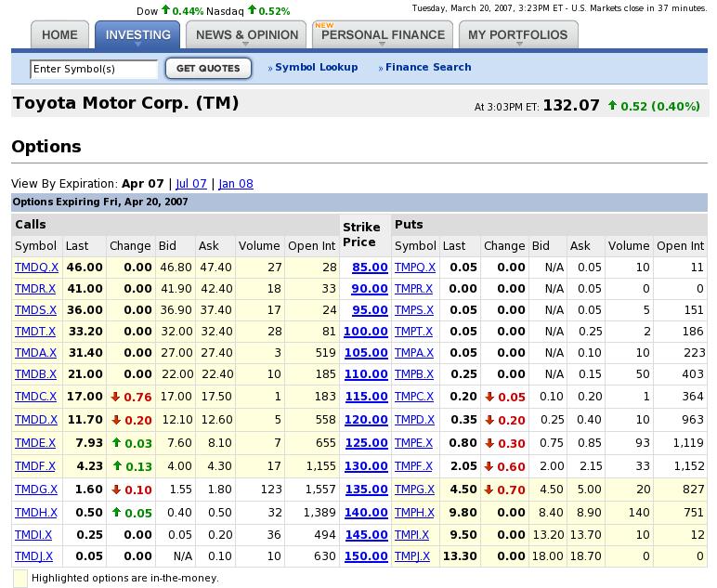Open put option TMPE.X
Image resolution: width=717 pixels, height=588 pixels.
(x=414, y=443)
